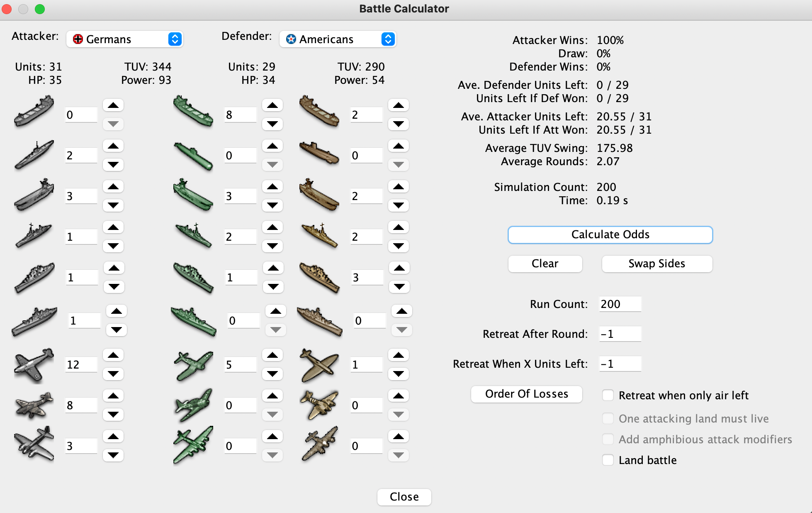Click the Attacker Wins 100% value
The width and height of the screenshot is (812, 513).
tap(610, 40)
